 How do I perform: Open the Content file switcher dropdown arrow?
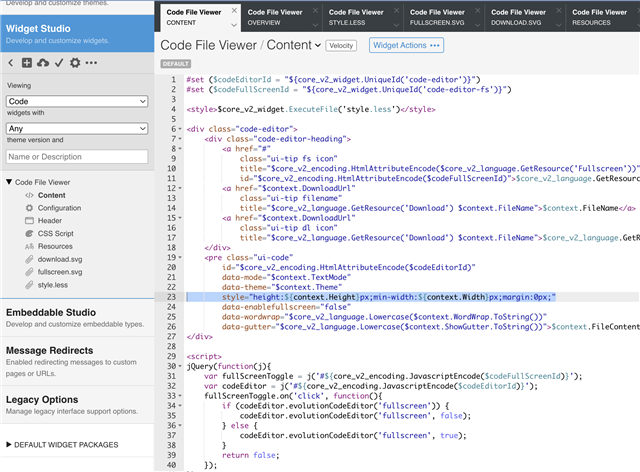coord(318,45)
